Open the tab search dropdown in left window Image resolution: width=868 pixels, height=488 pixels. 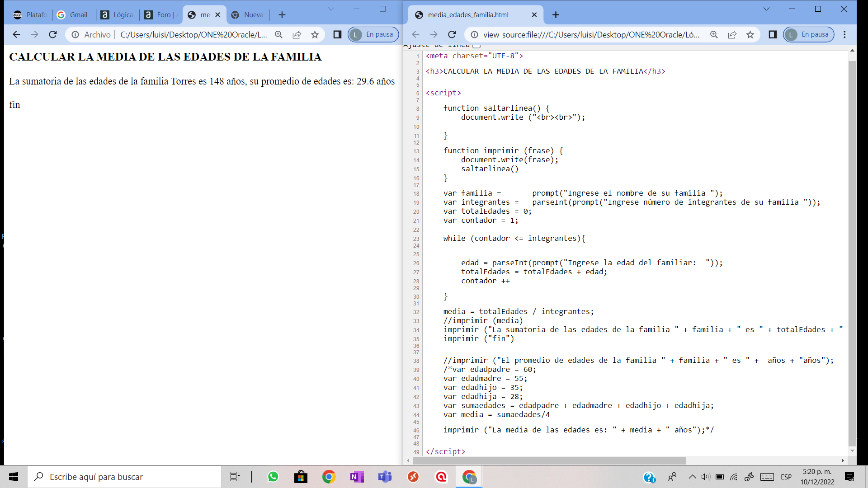pyautogui.click(x=331, y=9)
